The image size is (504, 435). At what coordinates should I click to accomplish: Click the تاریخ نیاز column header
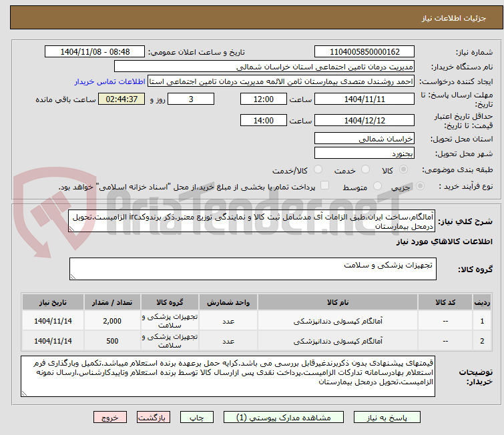click(53, 302)
